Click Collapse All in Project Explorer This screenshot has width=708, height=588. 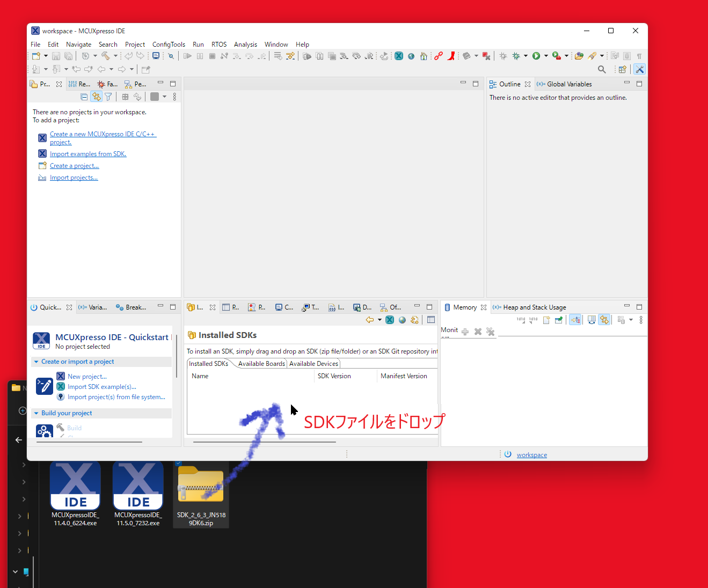tap(84, 97)
